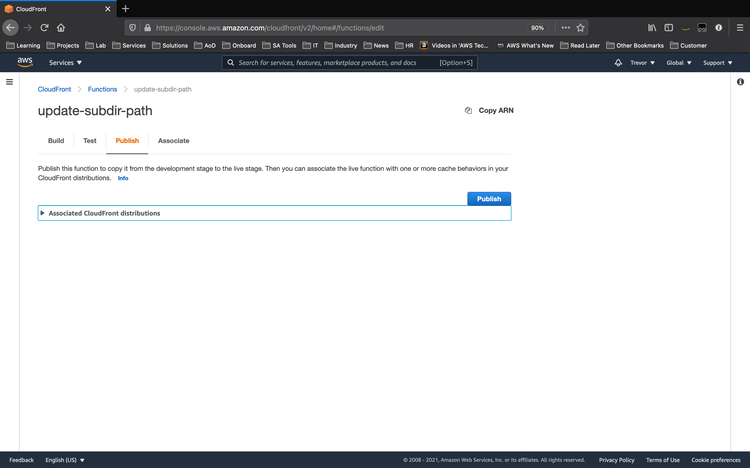
Task: Open the info panel icon at right
Action: click(740, 82)
